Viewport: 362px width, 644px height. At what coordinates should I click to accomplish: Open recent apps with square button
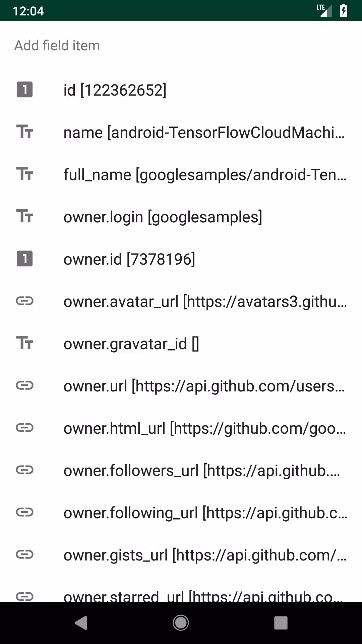[x=281, y=623]
